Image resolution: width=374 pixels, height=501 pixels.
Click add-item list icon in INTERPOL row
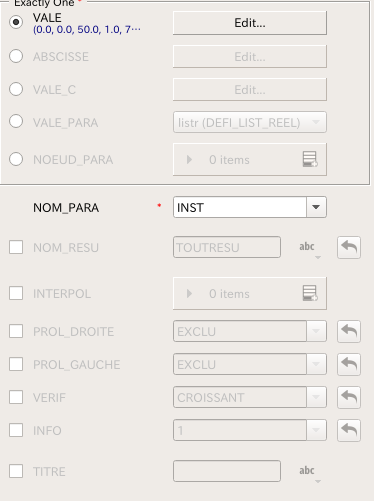(x=310, y=293)
